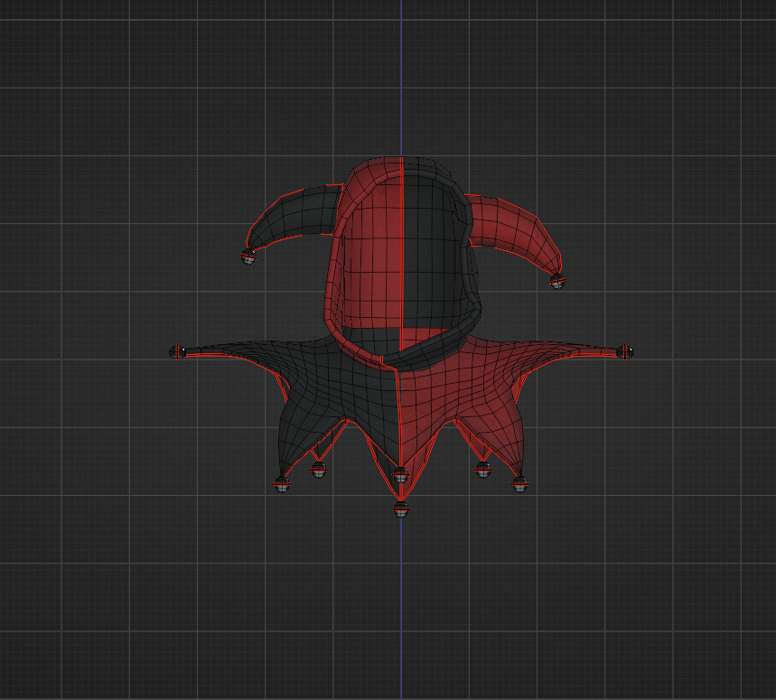Select the upper center bell below the collar
The width and height of the screenshot is (776, 700).
(x=400, y=476)
